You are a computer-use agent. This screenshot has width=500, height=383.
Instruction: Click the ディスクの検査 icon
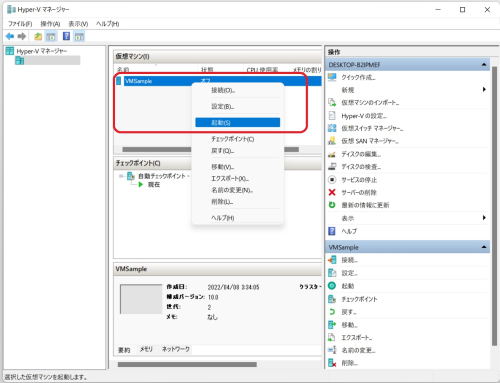332,166
